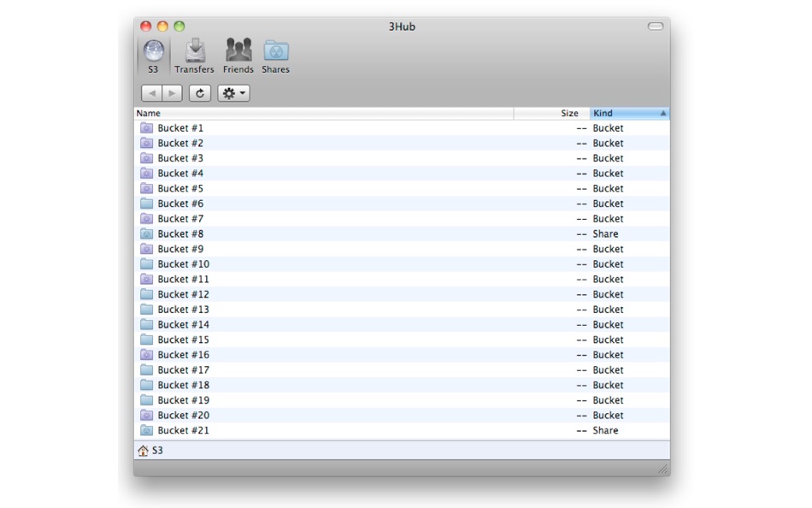Screen dimensions: 812x508
Task: Click the folder icon of Bucket #20
Action: pos(146,415)
